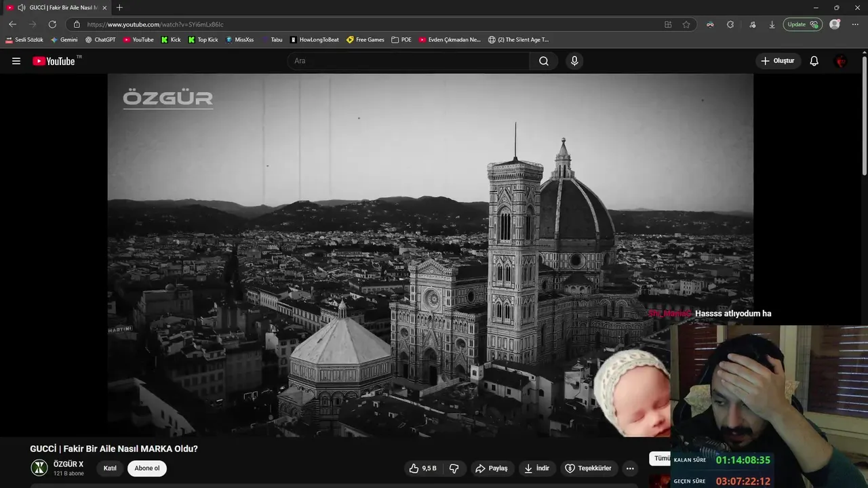
Task: Open The Silent Age bookmark
Action: pyautogui.click(x=519, y=40)
